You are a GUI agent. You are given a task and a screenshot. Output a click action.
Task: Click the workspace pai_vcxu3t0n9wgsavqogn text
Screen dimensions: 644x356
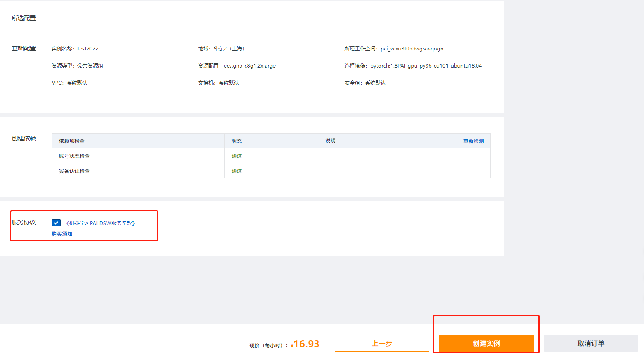[412, 49]
